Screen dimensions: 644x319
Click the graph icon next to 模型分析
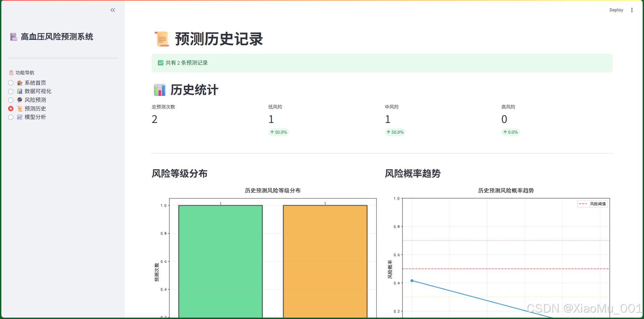click(x=19, y=117)
